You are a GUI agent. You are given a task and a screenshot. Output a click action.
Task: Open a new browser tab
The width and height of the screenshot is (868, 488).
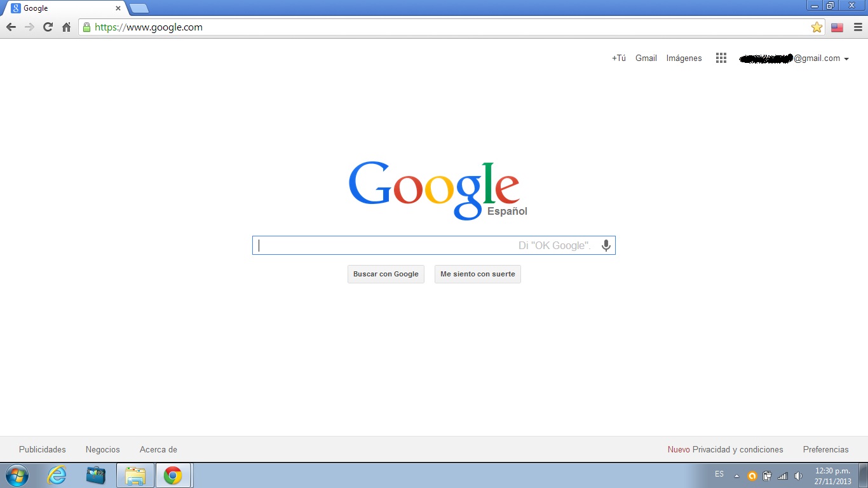pyautogui.click(x=139, y=8)
